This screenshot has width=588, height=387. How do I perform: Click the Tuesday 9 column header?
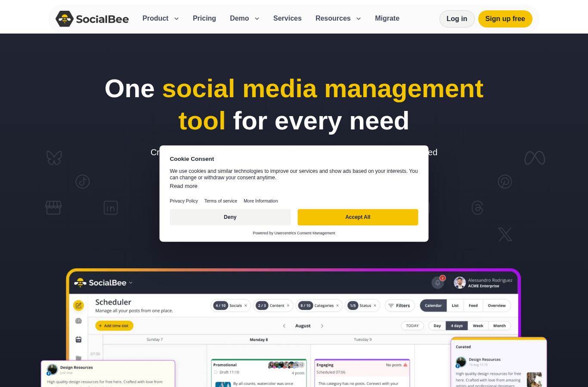[x=363, y=340]
